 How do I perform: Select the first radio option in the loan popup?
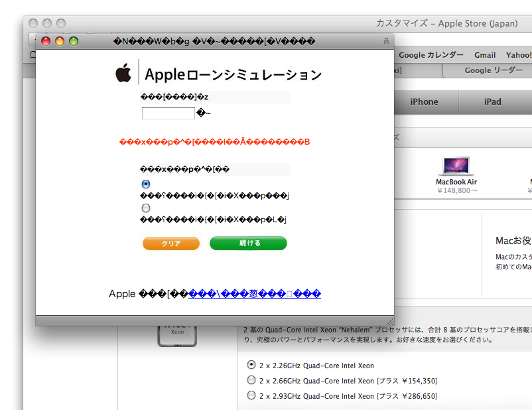point(146,184)
